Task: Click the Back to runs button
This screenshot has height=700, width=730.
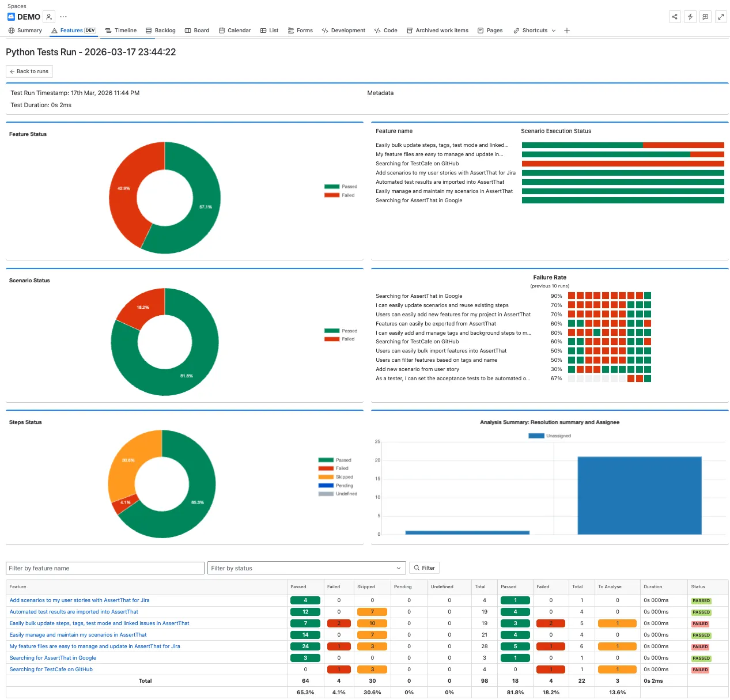Action: click(29, 71)
